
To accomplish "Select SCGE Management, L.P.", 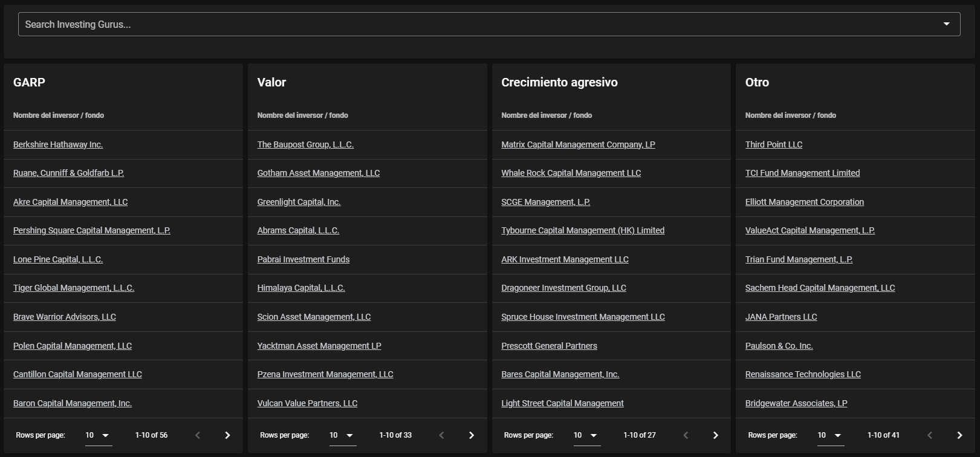I will click(x=545, y=202).
